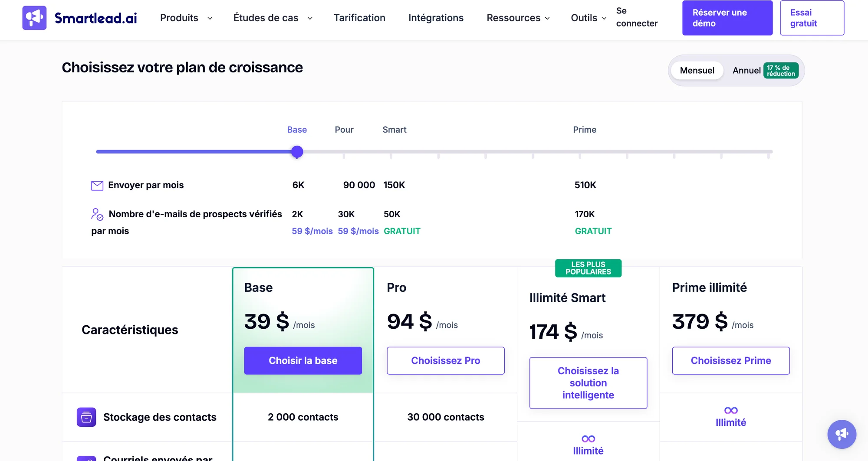Click the verified prospects person icon
Screen dimensions: 868x461
(97, 214)
